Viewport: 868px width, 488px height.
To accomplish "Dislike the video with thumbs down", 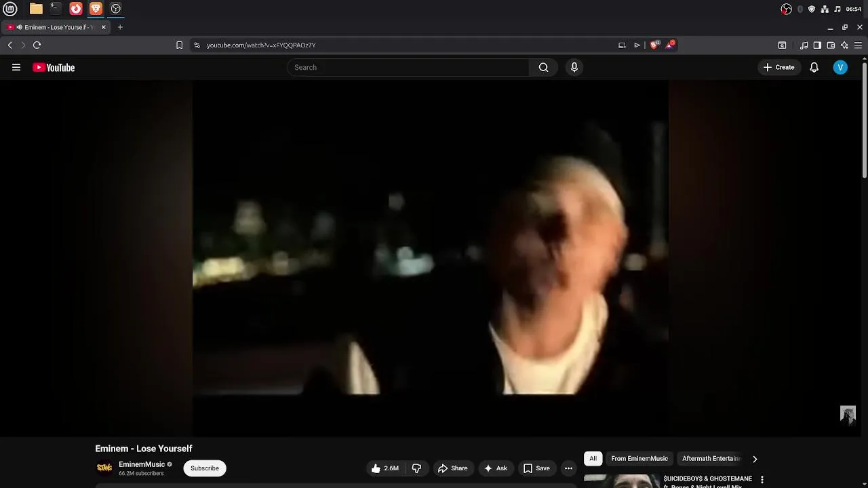I will click(x=416, y=468).
